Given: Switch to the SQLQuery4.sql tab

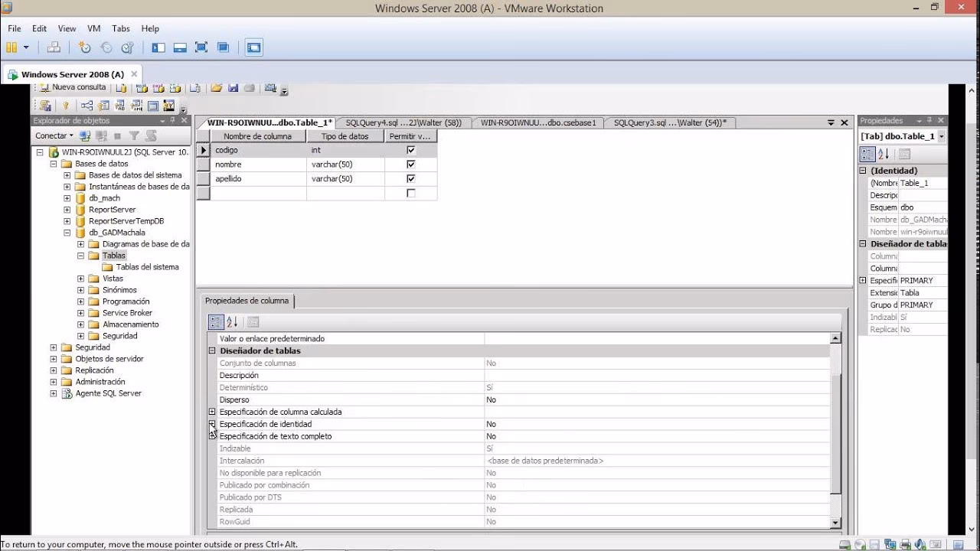Looking at the screenshot, I should (403, 122).
